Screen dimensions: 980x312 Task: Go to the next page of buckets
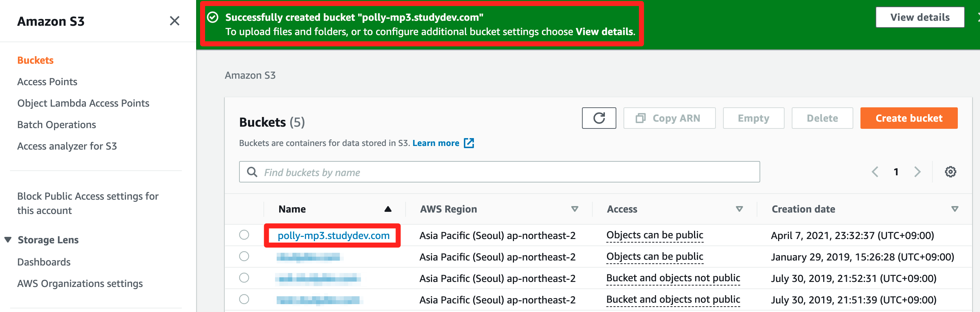[917, 172]
